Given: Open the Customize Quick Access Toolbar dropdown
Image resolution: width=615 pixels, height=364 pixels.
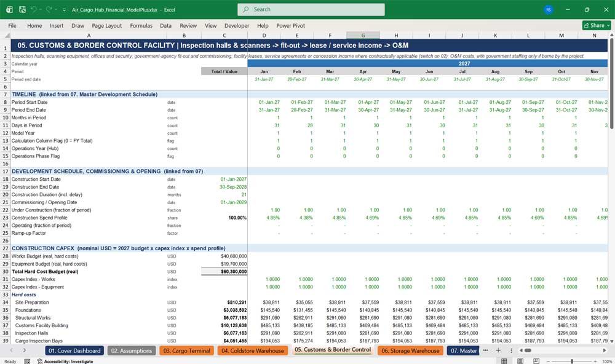Looking at the screenshot, I should (64, 10).
